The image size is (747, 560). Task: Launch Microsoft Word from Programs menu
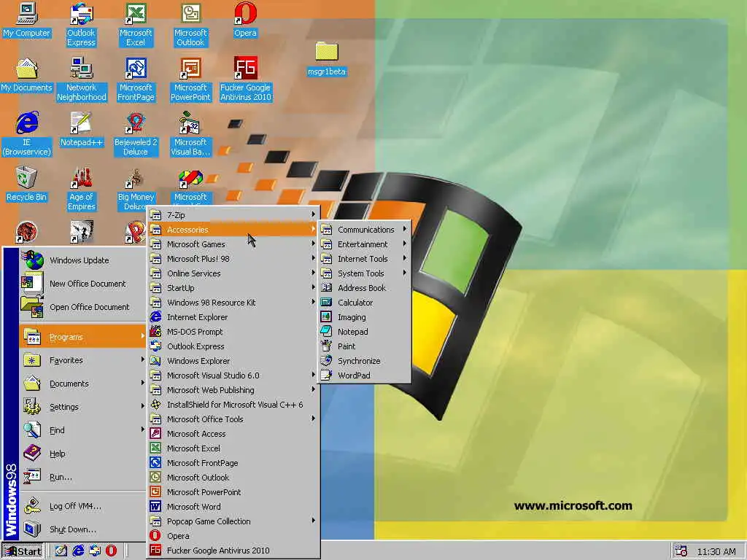coord(233,507)
